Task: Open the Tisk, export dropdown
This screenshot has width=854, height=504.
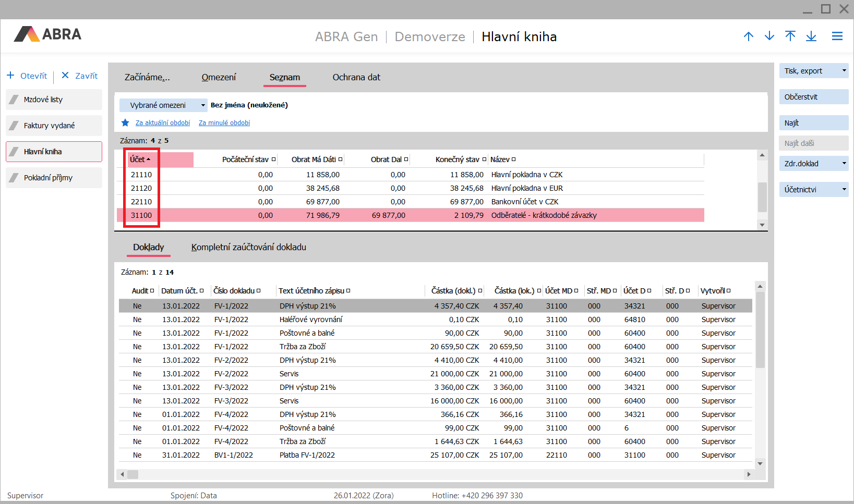Action: (844, 71)
